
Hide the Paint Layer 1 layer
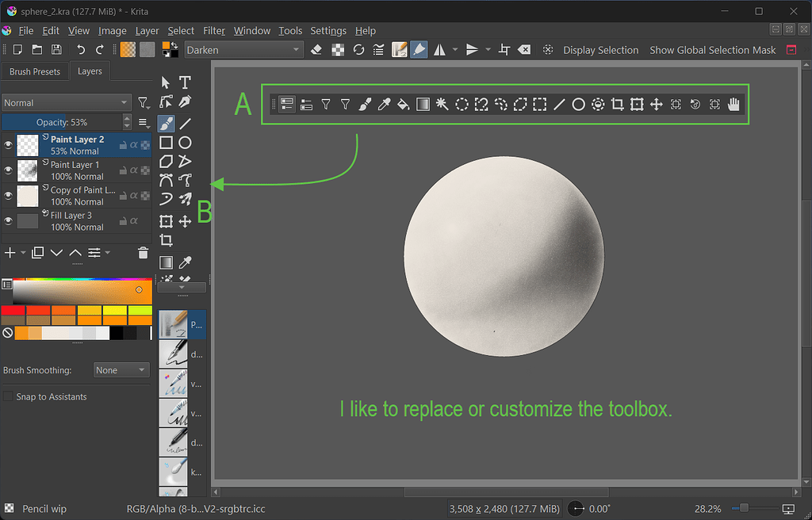coord(7,170)
